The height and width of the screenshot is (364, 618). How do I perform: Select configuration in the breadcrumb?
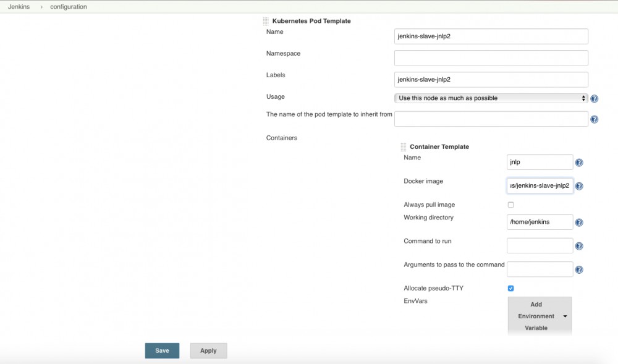[68, 6]
